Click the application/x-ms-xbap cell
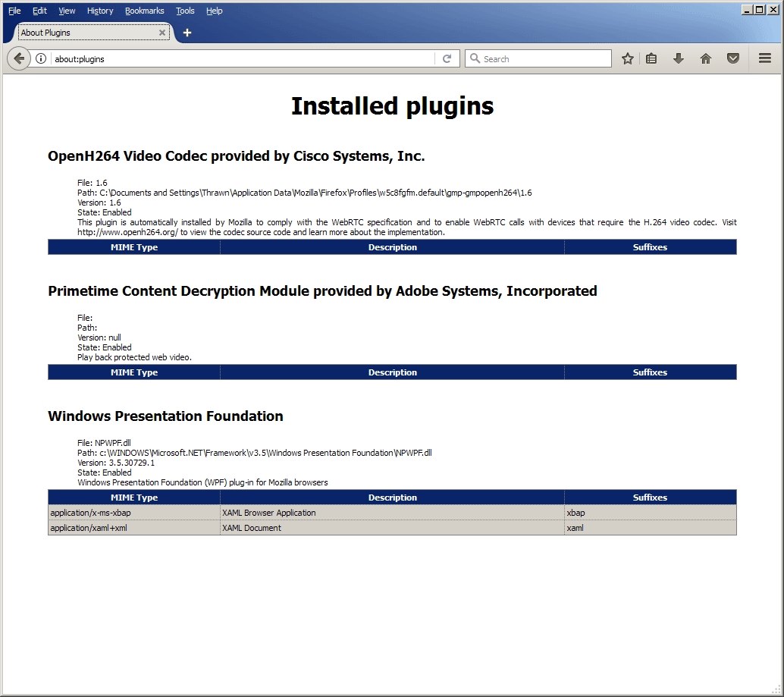The image size is (784, 697). tap(134, 513)
